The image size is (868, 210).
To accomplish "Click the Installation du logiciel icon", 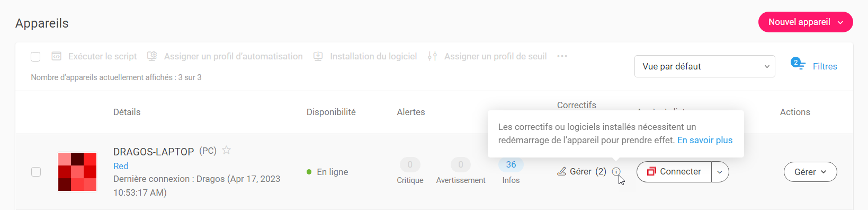I will [x=318, y=56].
